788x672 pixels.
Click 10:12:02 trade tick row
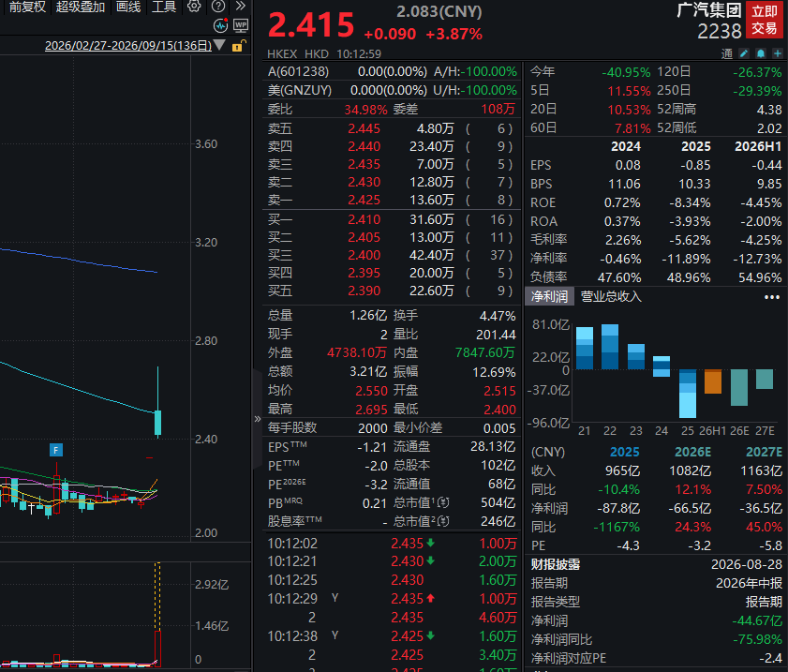[x=392, y=544]
